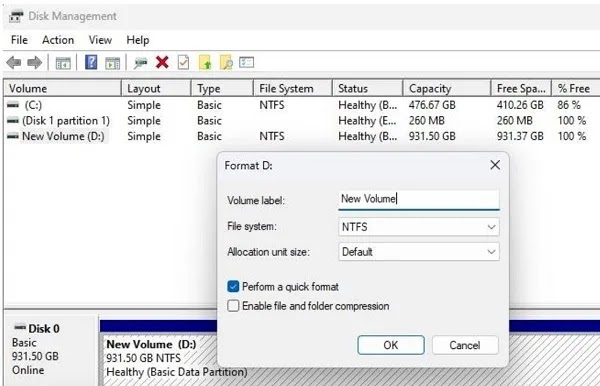The width and height of the screenshot is (600, 386).
Task: Close the Format D: dialog with X
Action: pyautogui.click(x=495, y=165)
